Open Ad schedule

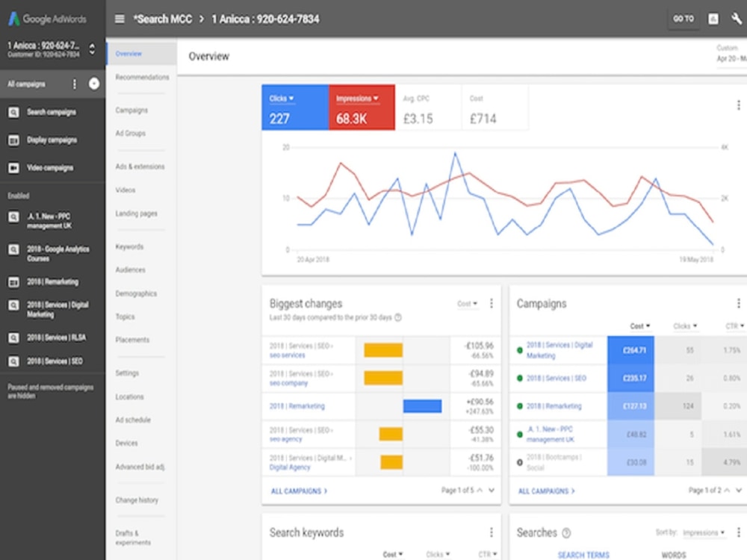pyautogui.click(x=132, y=420)
